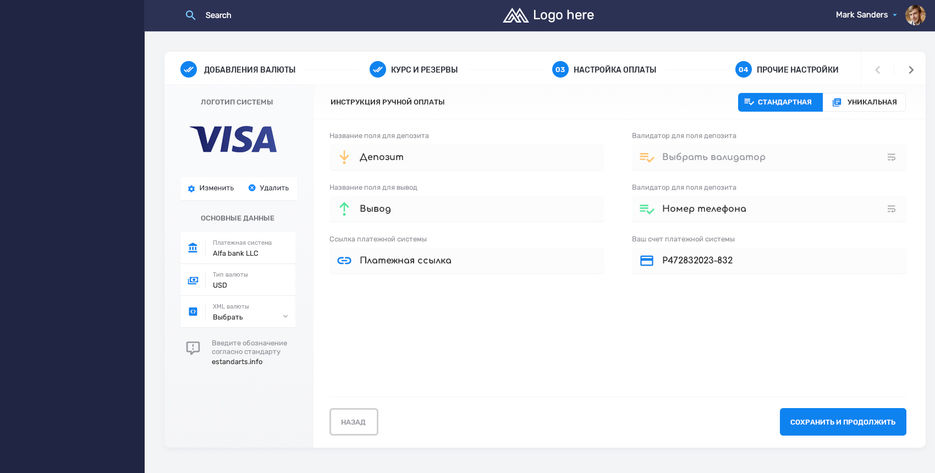Screen dimensions: 935x473
Task: Click Изменить to change the logo
Action: coord(210,188)
